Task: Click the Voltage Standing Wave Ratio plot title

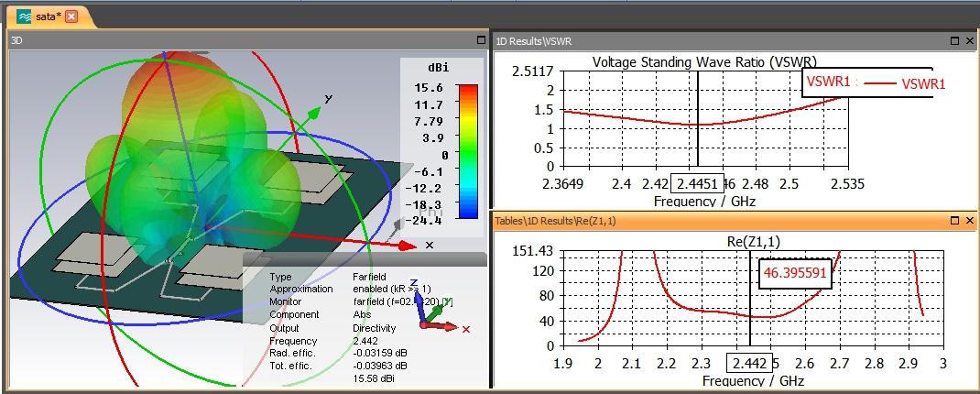Action: pyautogui.click(x=704, y=62)
